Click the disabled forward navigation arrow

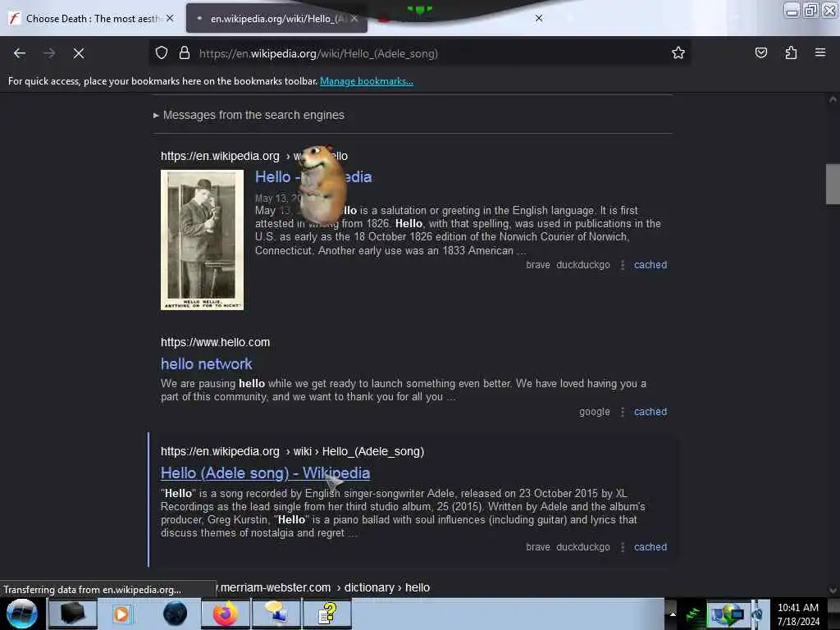point(49,53)
